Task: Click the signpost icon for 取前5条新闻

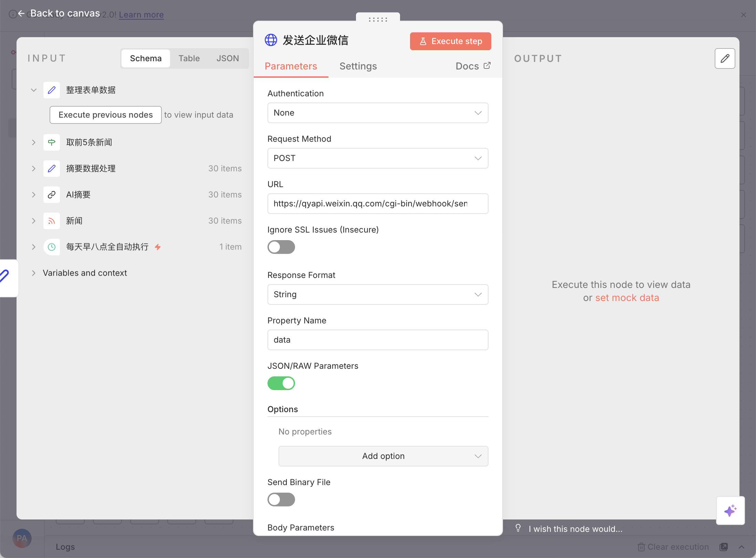Action: 52,142
